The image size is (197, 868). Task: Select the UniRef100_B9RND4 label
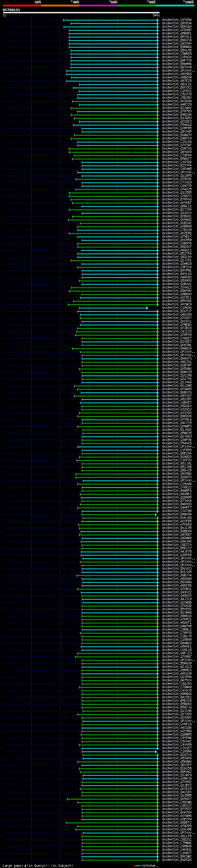(177, 47)
